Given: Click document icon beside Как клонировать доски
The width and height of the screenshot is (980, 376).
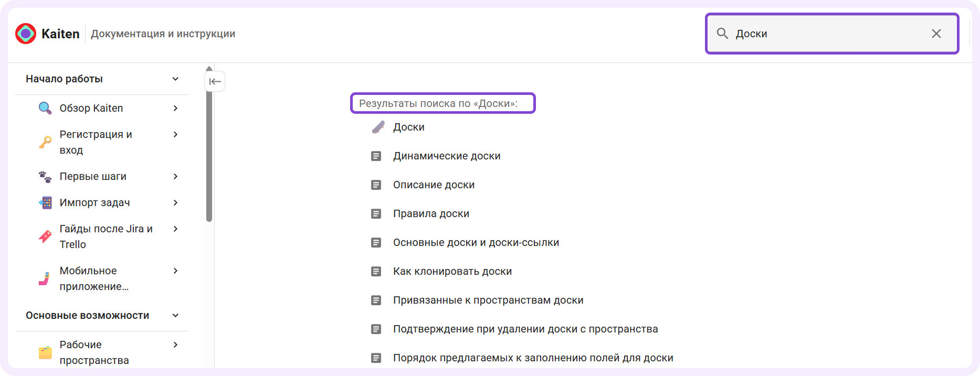Looking at the screenshot, I should [x=376, y=271].
